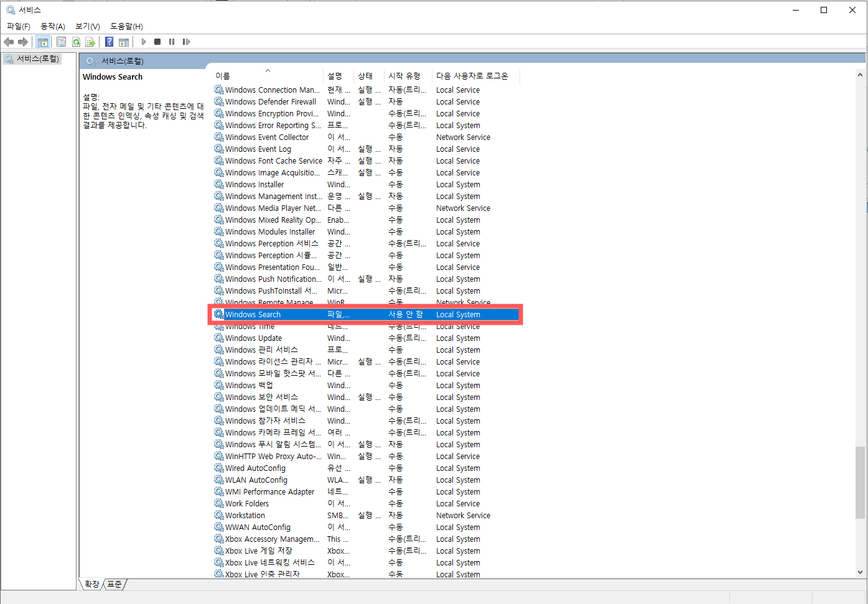Click the Back arrow toolbar icon
This screenshot has width=868, height=604.
pos(9,42)
